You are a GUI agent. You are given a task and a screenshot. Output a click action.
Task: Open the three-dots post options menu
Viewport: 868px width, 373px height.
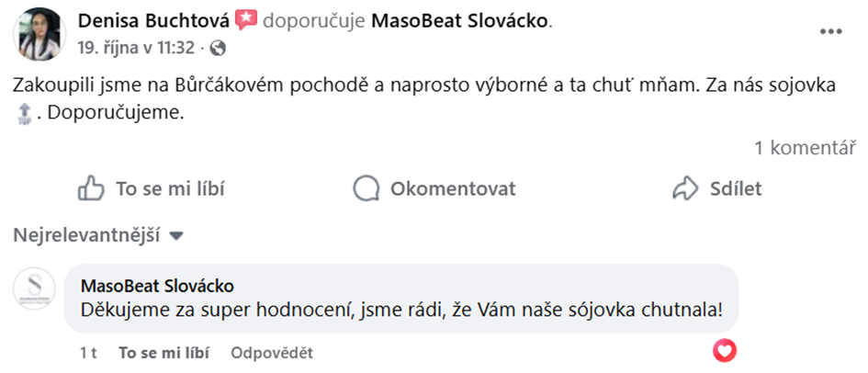point(830,31)
